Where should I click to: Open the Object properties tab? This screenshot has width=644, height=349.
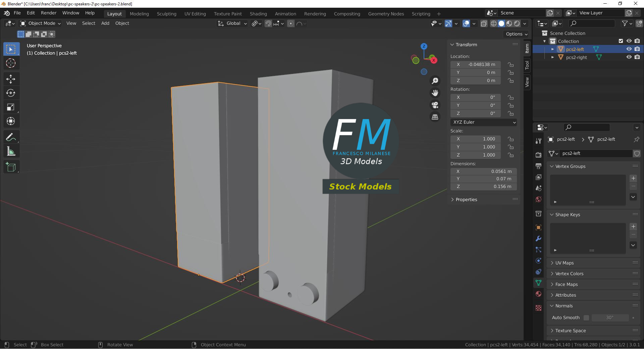point(538,228)
